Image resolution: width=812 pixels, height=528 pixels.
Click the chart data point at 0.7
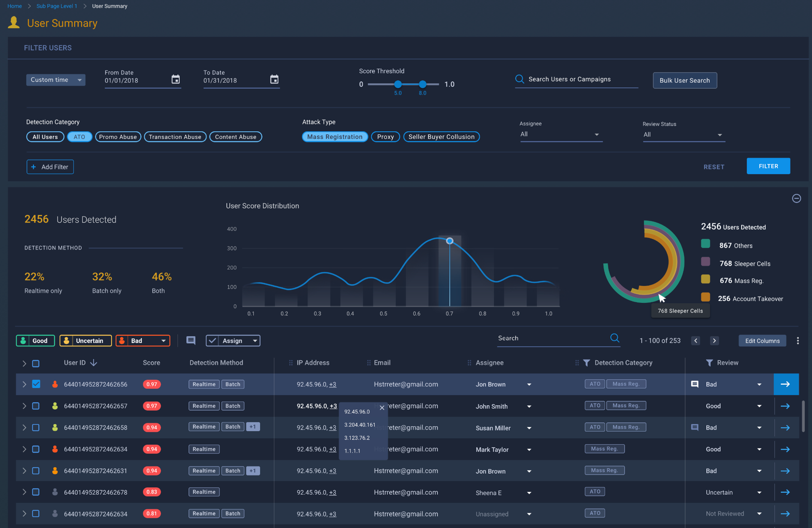pos(450,241)
